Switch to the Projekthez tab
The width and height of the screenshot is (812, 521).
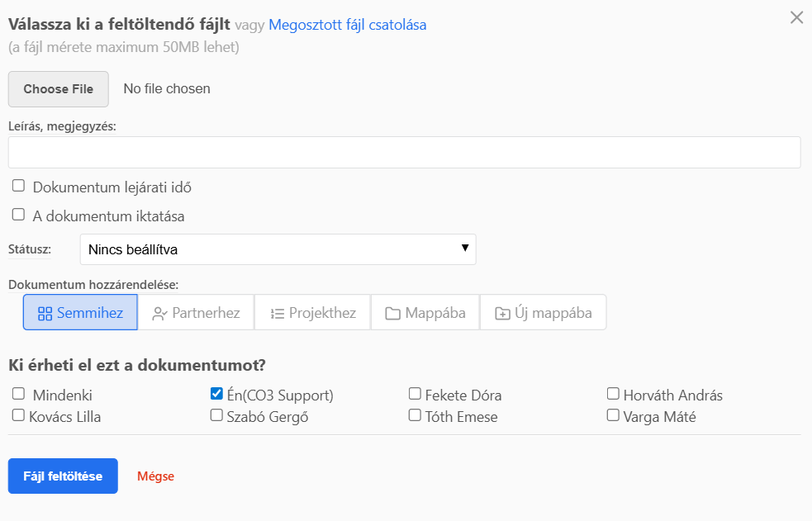coord(312,313)
